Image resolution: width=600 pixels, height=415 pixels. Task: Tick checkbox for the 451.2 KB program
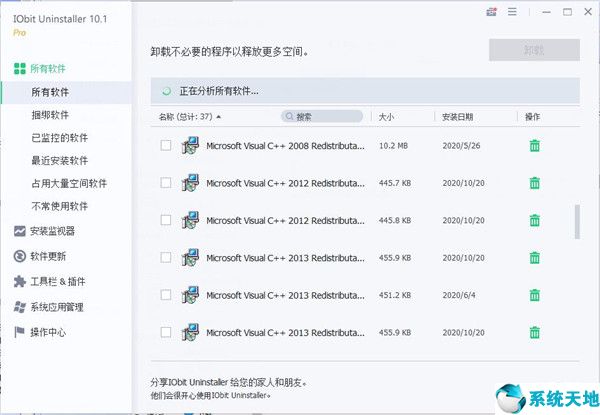tap(166, 295)
